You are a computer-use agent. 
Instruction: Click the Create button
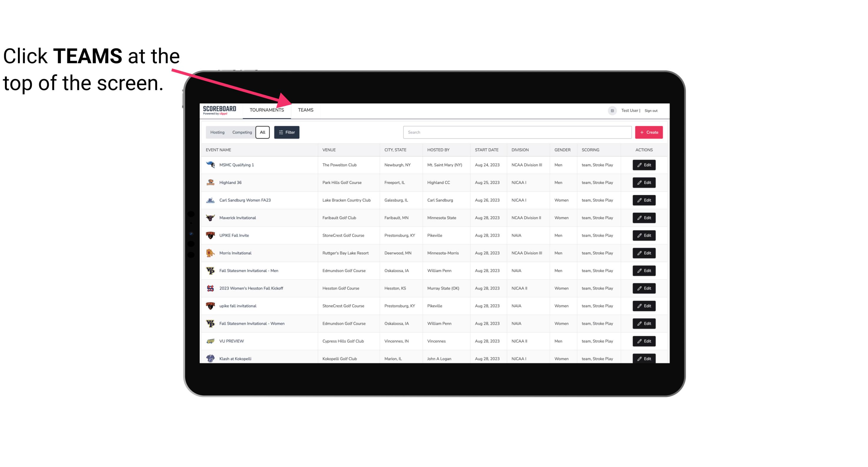tap(648, 132)
